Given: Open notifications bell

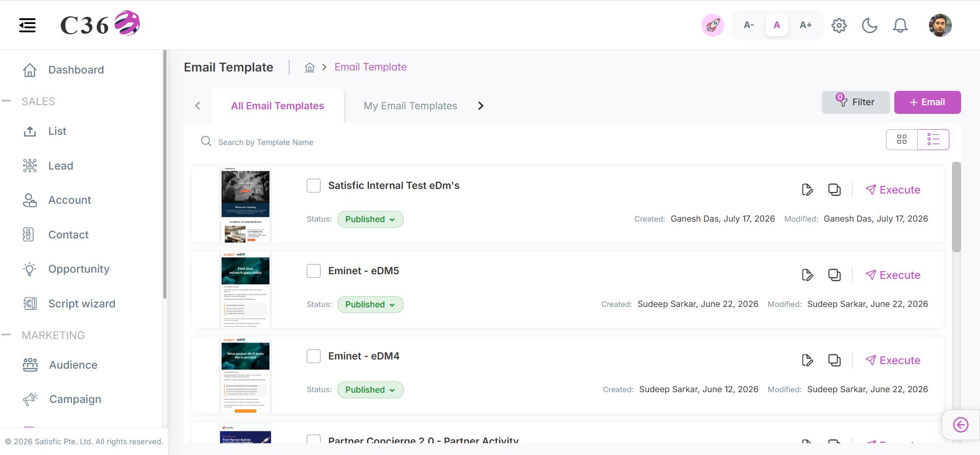Looking at the screenshot, I should (900, 26).
